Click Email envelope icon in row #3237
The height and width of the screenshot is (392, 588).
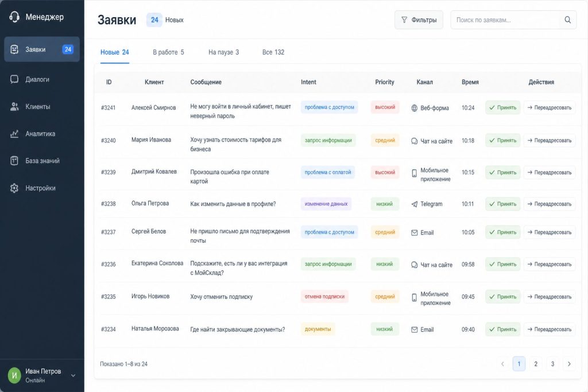pos(415,232)
